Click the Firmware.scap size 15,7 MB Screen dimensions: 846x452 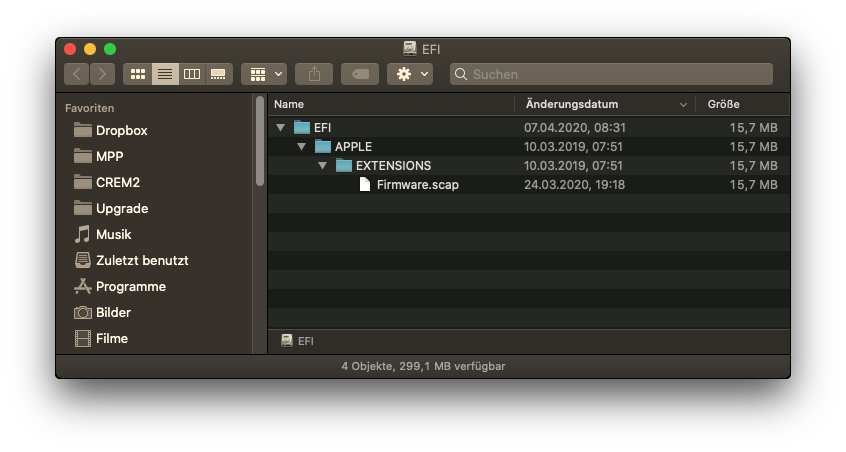(753, 184)
